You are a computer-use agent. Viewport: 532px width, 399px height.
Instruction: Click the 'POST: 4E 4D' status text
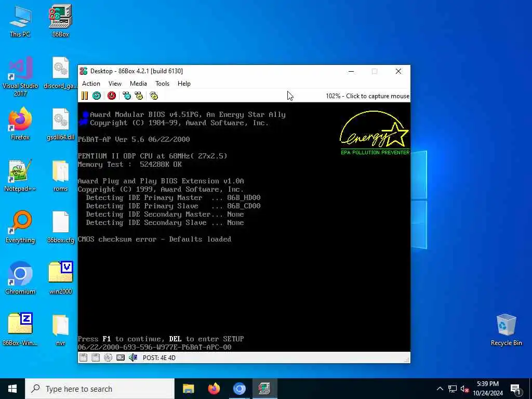point(159,357)
